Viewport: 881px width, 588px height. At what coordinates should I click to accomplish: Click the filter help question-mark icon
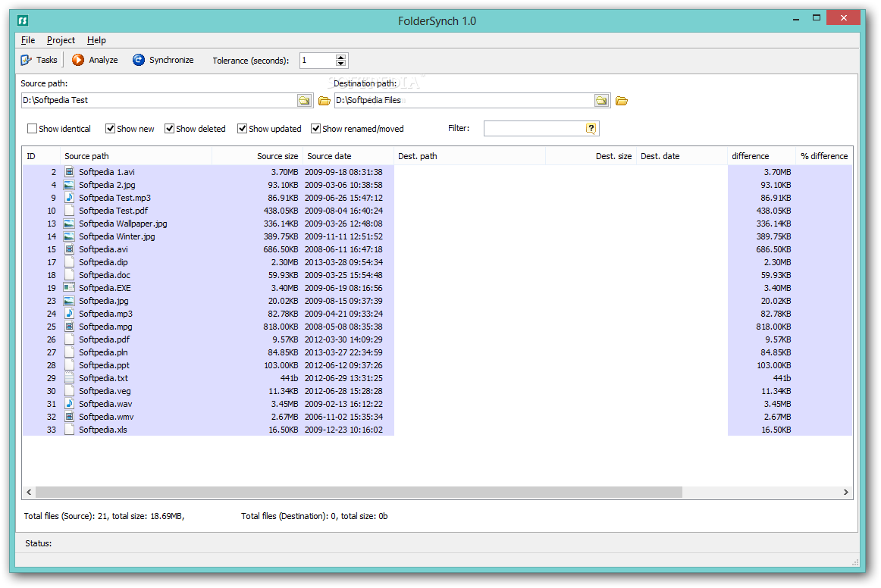pyautogui.click(x=591, y=128)
